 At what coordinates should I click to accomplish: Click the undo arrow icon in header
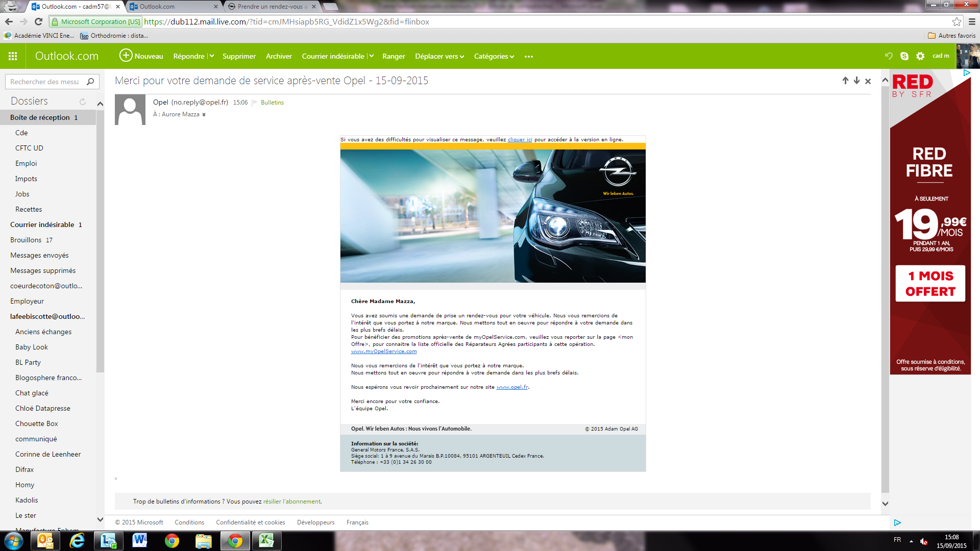[889, 56]
